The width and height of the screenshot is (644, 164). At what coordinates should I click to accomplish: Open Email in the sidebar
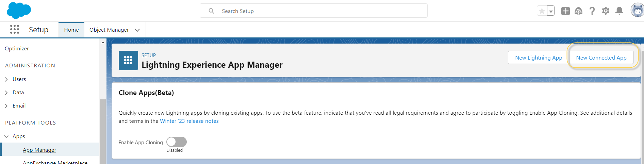click(x=19, y=106)
